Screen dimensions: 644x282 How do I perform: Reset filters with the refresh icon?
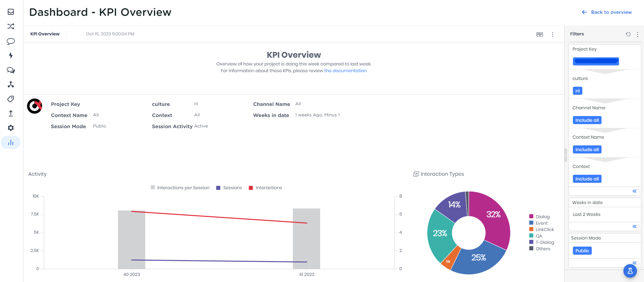tap(628, 34)
